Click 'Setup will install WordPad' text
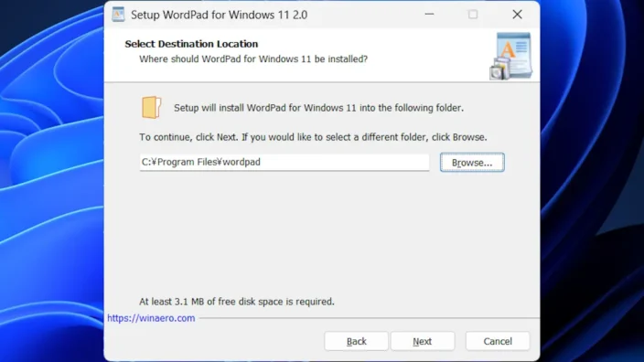 coord(318,108)
